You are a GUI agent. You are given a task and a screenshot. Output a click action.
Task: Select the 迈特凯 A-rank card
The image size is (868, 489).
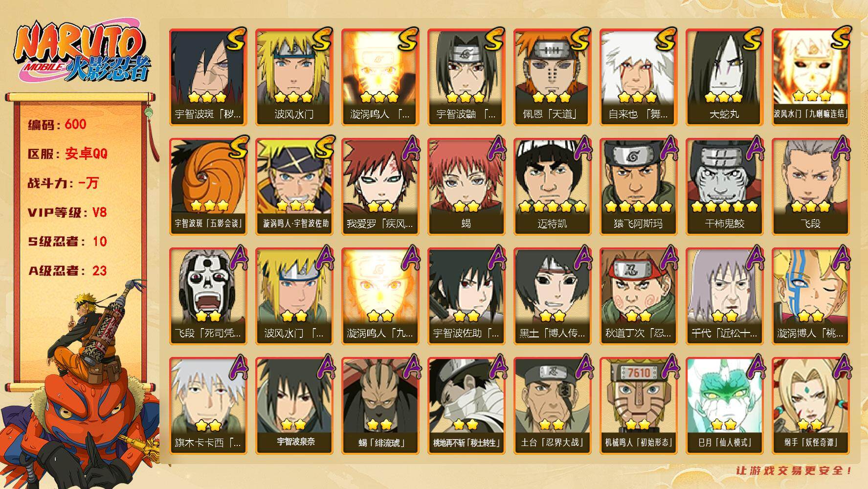click(x=552, y=186)
